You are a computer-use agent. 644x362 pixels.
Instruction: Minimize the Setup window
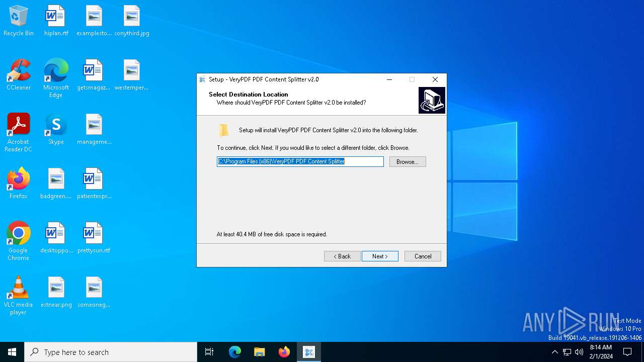pyautogui.click(x=389, y=79)
